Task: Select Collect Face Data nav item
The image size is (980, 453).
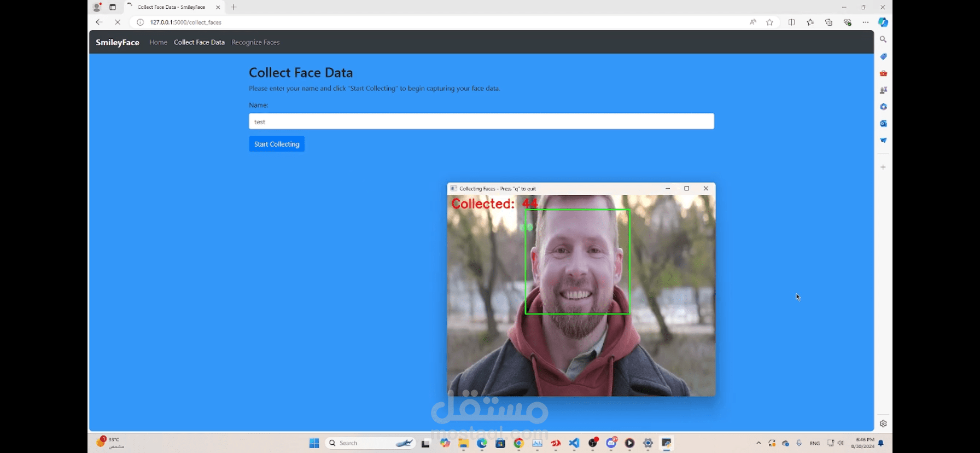Action: (199, 42)
